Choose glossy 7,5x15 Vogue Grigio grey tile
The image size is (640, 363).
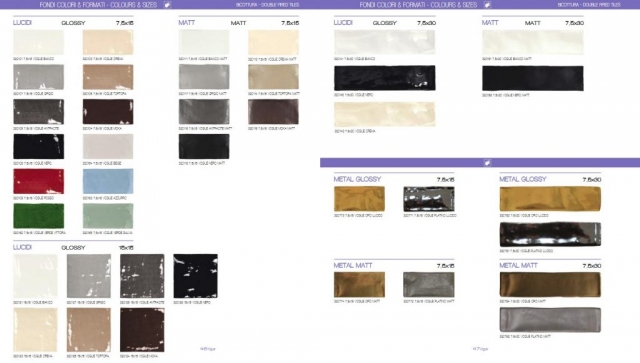click(39, 77)
